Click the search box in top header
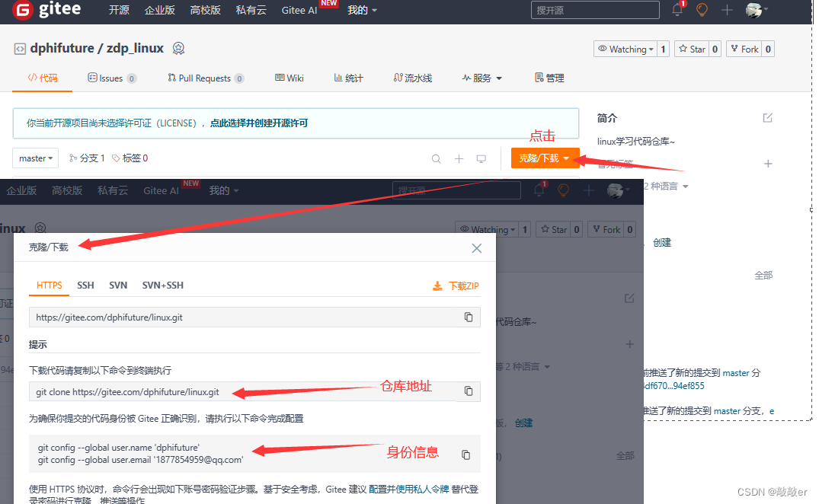This screenshot has width=819, height=504. 595,10
